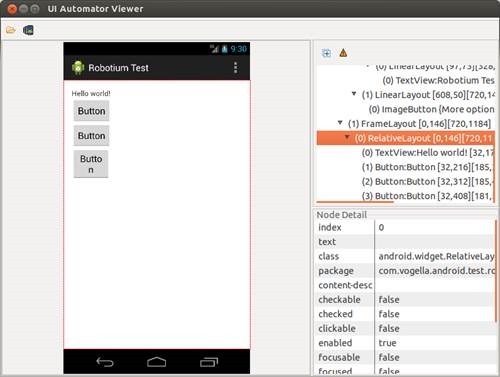Screen dimensions: 500x377
Task: Click the 'Node Detail' panel heading
Action: click(341, 215)
